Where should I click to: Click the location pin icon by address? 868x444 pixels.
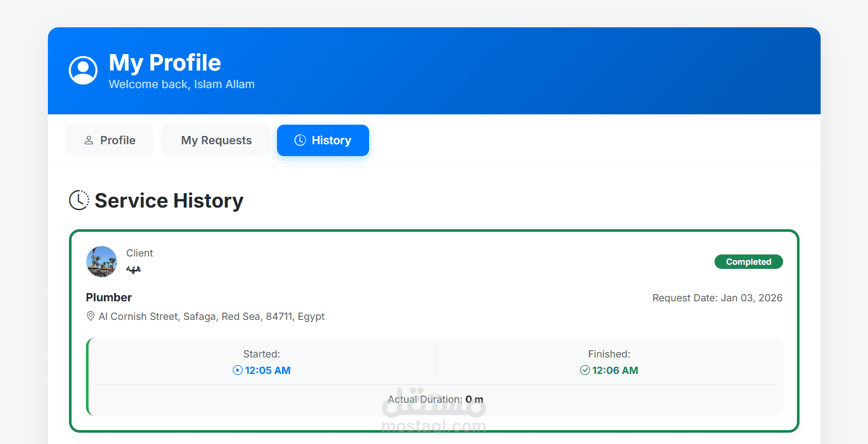tap(91, 316)
